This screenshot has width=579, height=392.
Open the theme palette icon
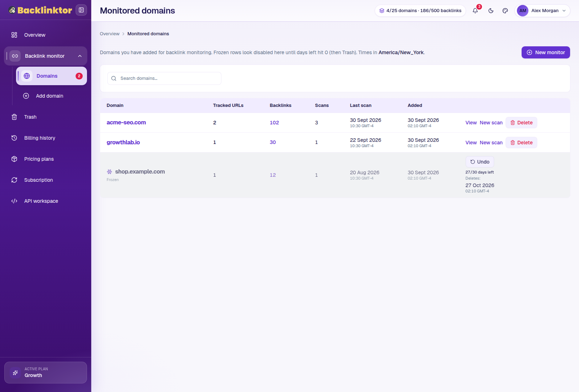[x=505, y=11]
